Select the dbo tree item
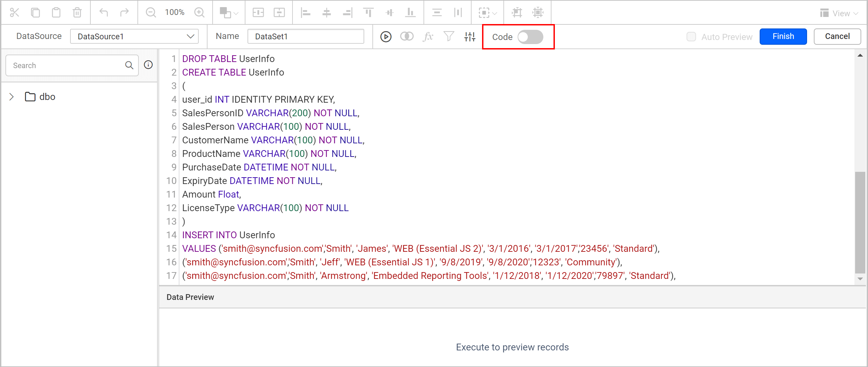Viewport: 868px width, 367px height. point(47,97)
